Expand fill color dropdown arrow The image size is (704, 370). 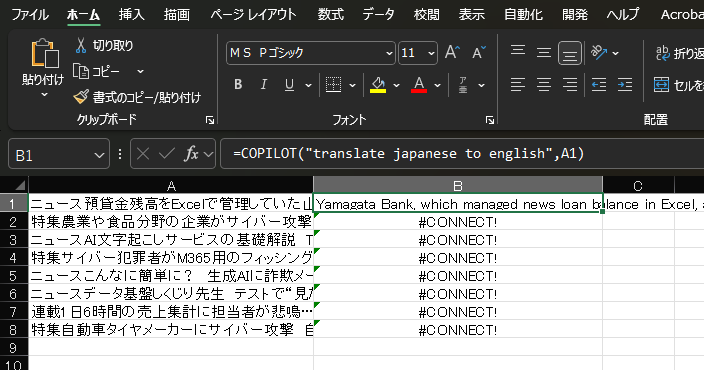(x=396, y=85)
